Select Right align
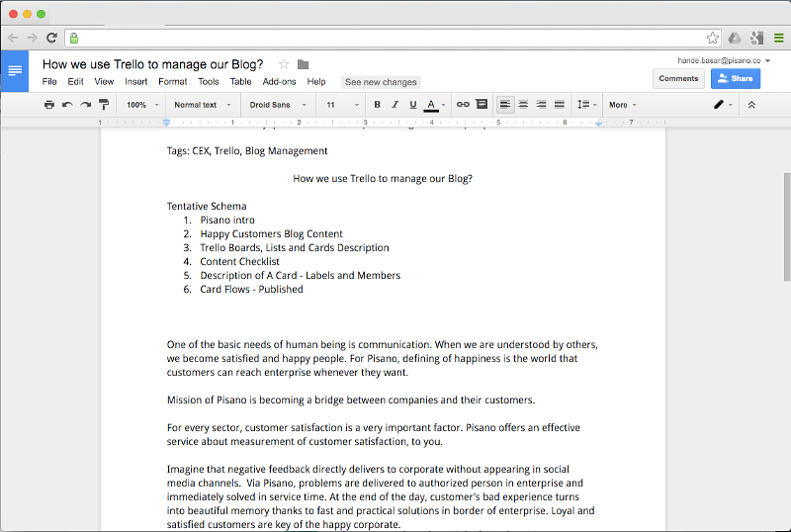The height and width of the screenshot is (532, 791). pyautogui.click(x=541, y=105)
